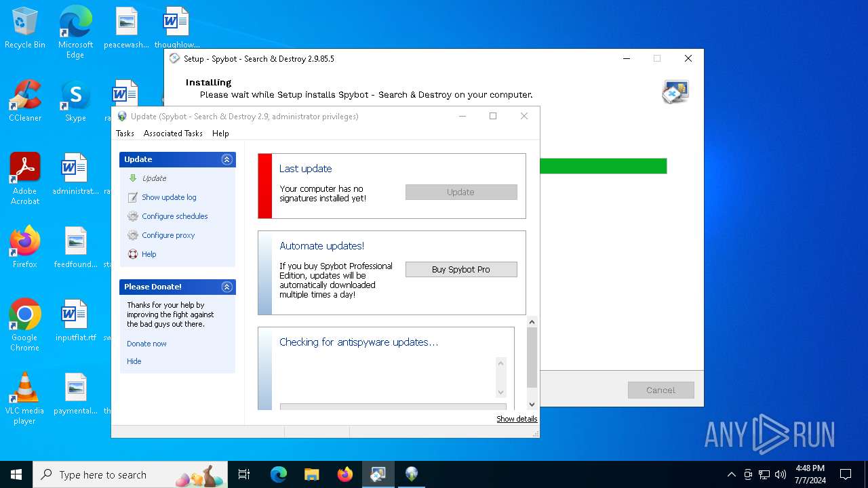Open Task View in the taskbar
868x488 pixels.
[x=244, y=474]
